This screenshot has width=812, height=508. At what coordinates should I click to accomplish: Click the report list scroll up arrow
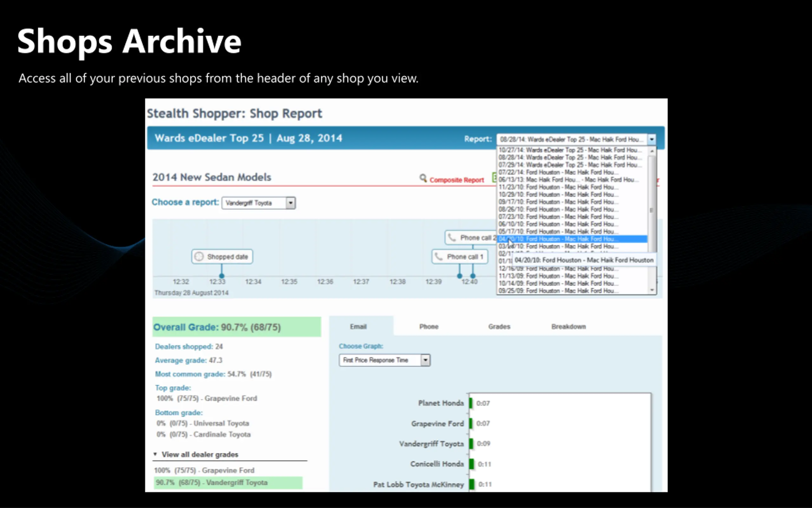coord(652,151)
